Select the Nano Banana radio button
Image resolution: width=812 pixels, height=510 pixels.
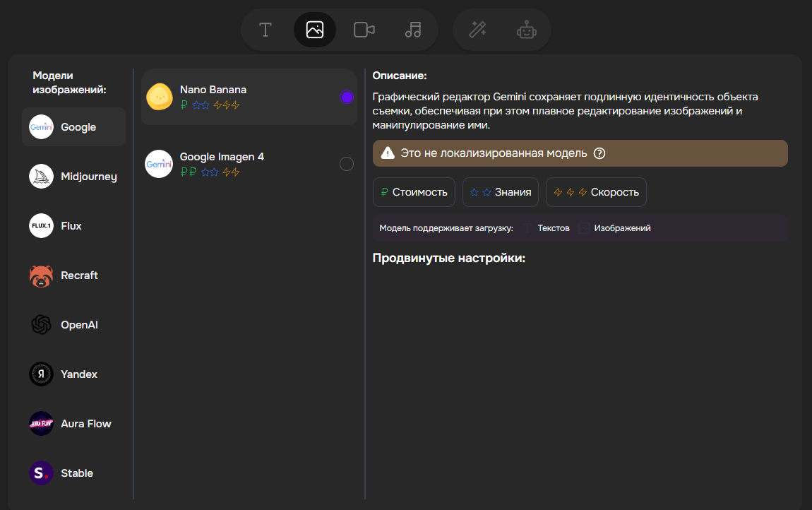coord(347,97)
